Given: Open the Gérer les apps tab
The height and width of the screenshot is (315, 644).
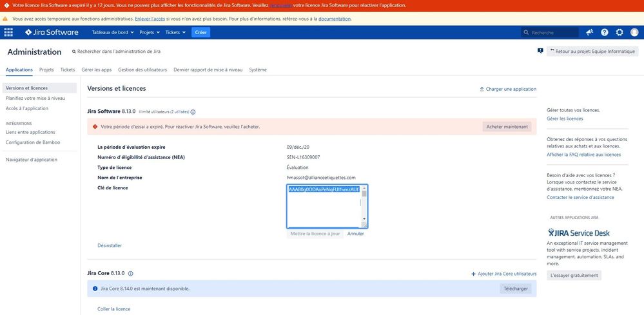Looking at the screenshot, I should click(x=97, y=70).
